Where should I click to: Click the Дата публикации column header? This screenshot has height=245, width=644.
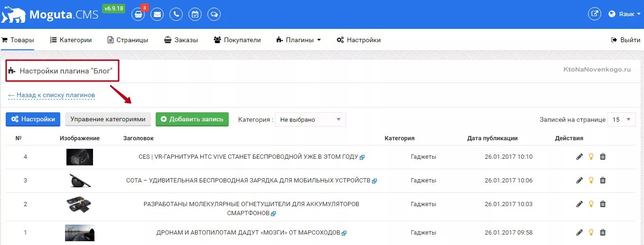click(x=492, y=138)
